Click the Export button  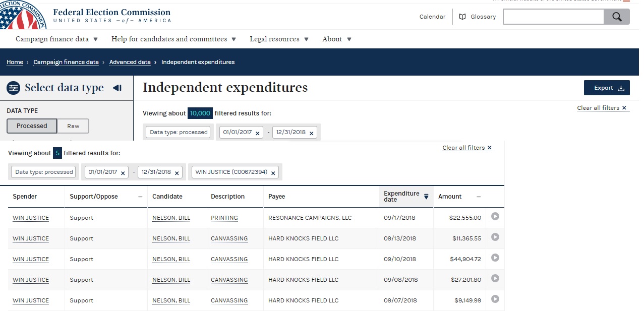click(607, 88)
